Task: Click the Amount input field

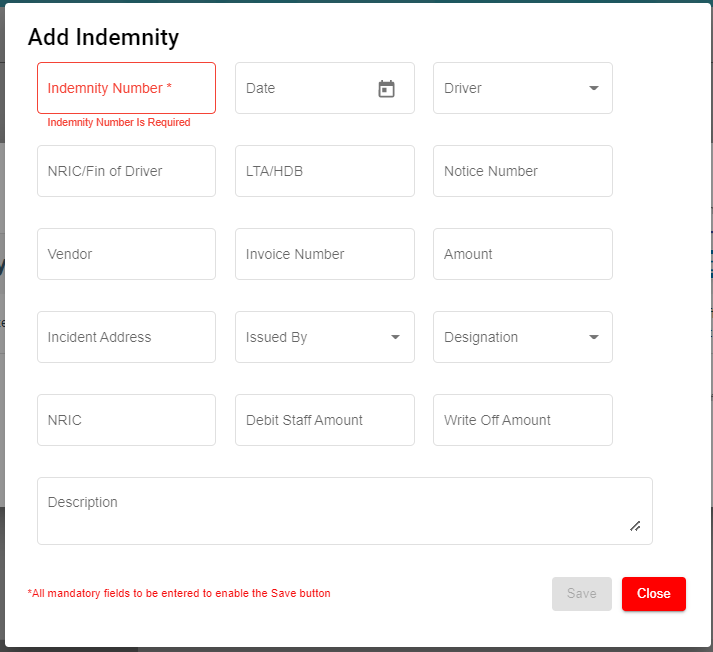Action: pos(522,254)
